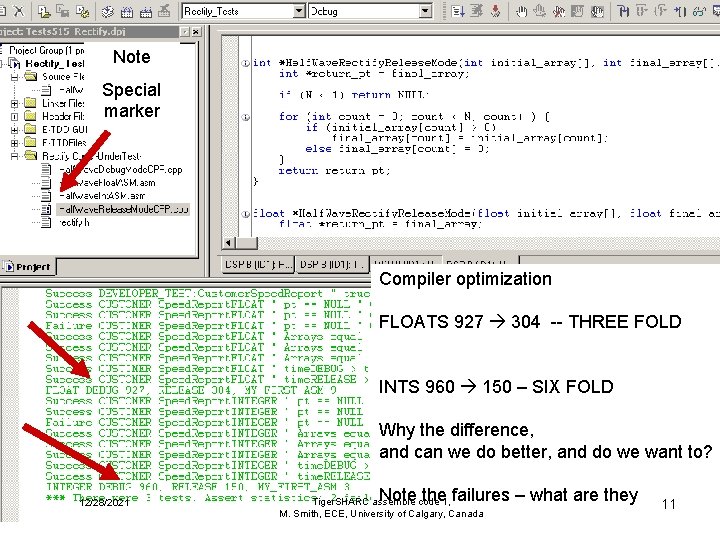
Task: Click the Debug text in configuration combo box
Action: (x=324, y=11)
